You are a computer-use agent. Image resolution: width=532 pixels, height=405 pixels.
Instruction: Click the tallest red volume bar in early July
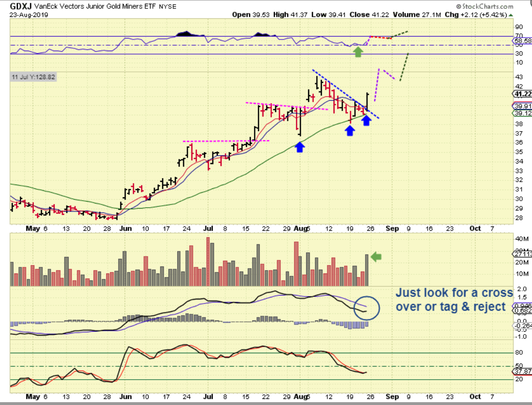(208, 262)
